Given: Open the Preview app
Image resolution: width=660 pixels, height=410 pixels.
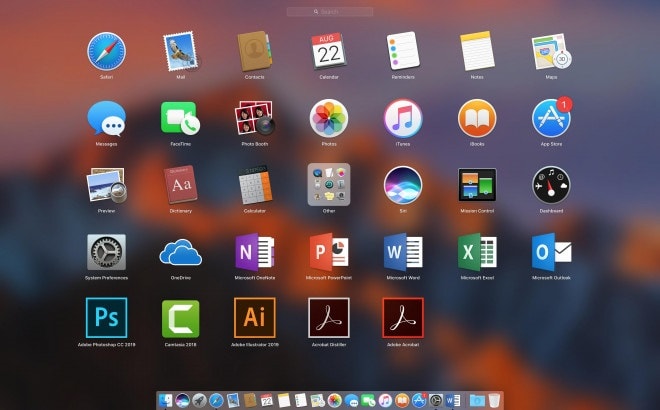Looking at the screenshot, I should click(106, 185).
